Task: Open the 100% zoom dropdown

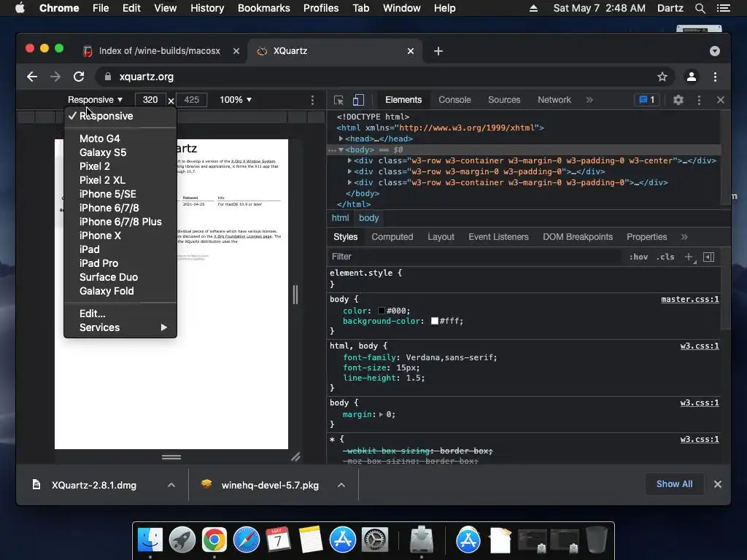Action: point(236,99)
